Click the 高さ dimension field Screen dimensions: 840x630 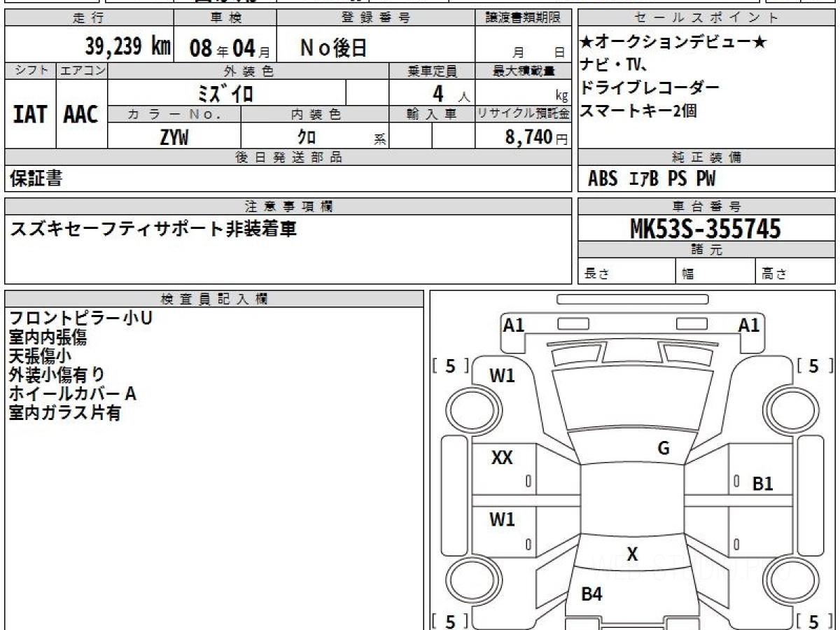point(795,272)
